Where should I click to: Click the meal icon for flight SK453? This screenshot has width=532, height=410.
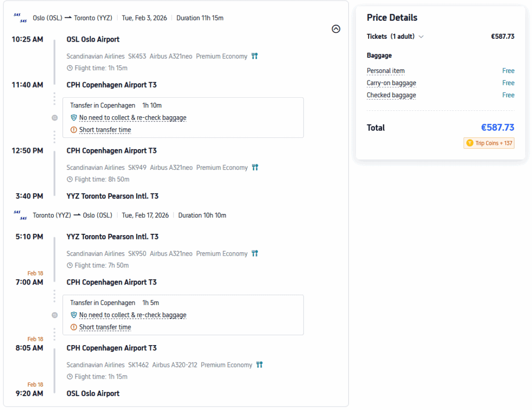pyautogui.click(x=255, y=56)
